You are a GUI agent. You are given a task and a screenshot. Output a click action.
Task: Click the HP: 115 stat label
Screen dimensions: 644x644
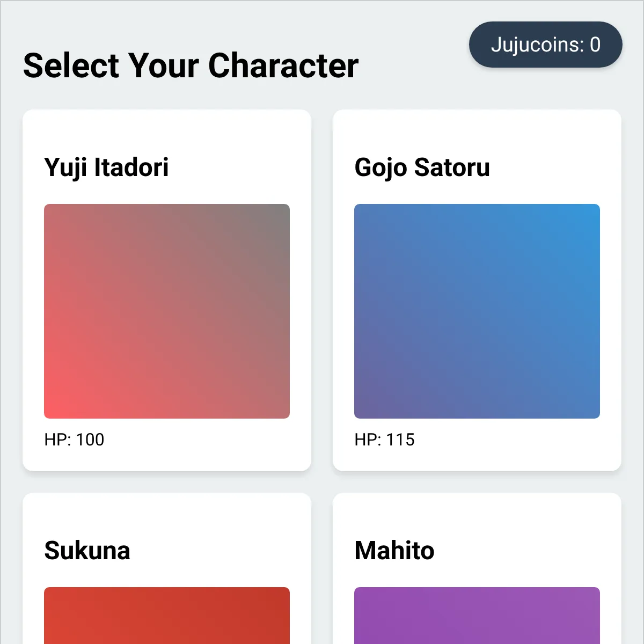tap(384, 440)
